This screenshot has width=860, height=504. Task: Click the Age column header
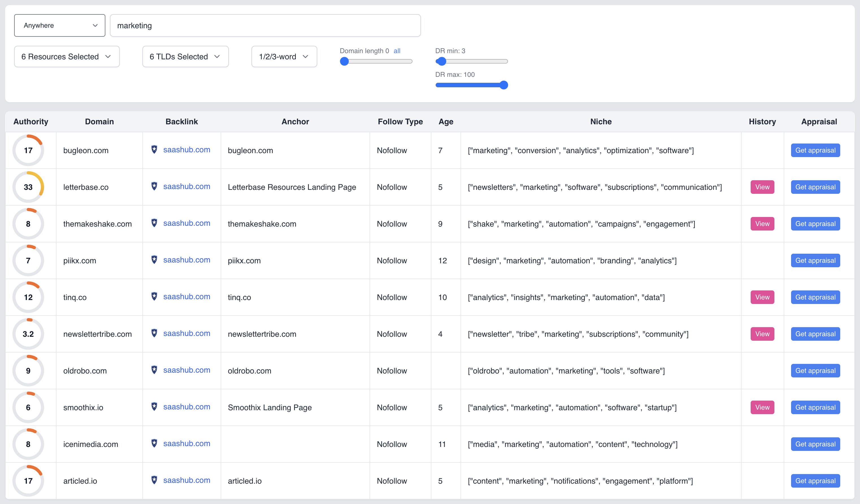point(446,122)
